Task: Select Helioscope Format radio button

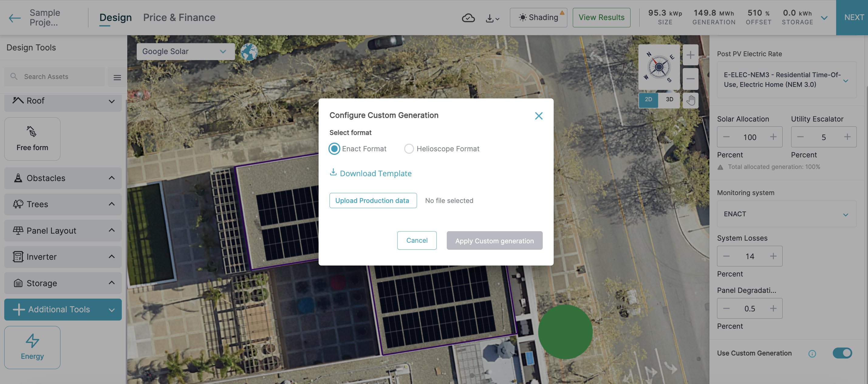Action: 409,149
